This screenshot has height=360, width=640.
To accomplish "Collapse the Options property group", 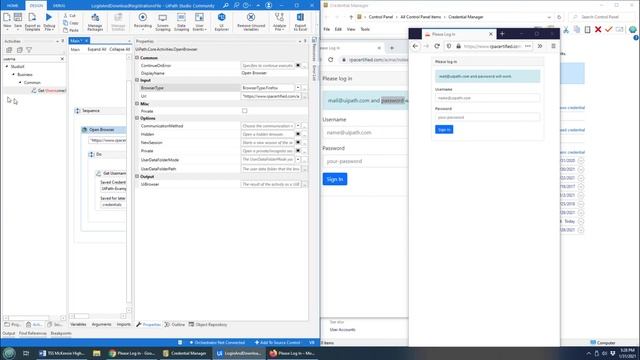I will [137, 118].
